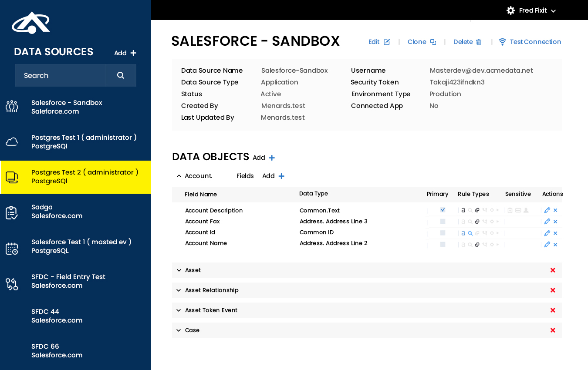588x370 pixels.
Task: Click the Rule Types column header
Action: pos(473,194)
